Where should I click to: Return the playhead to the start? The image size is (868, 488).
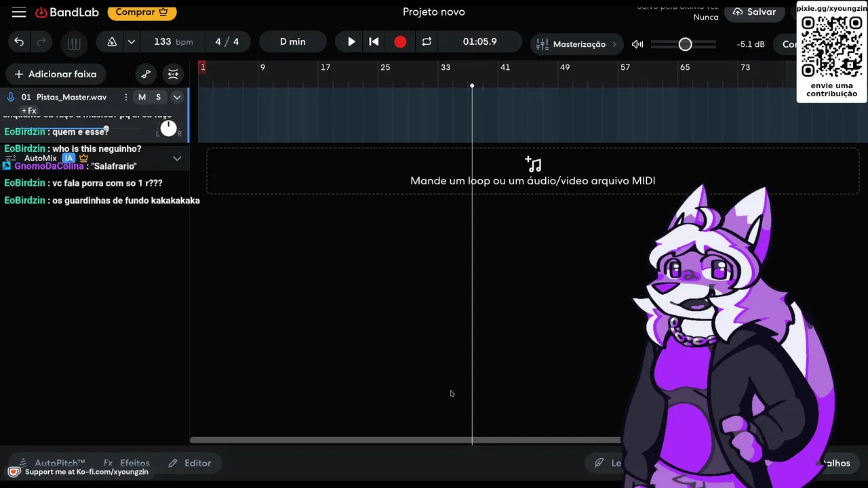374,42
